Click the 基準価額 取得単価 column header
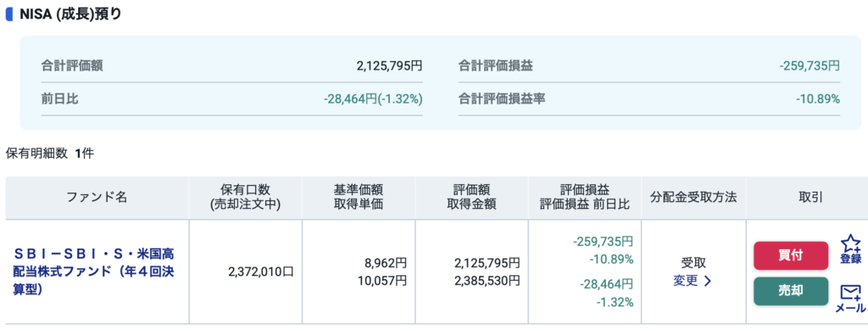868x331 pixels. pyautogui.click(x=359, y=197)
